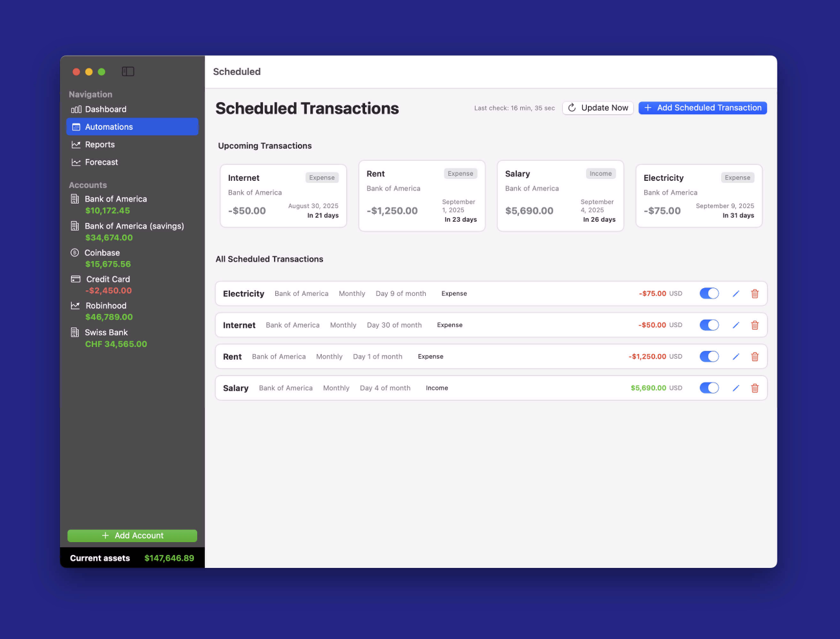
Task: Edit the Rent scheduled transaction
Action: [735, 357]
